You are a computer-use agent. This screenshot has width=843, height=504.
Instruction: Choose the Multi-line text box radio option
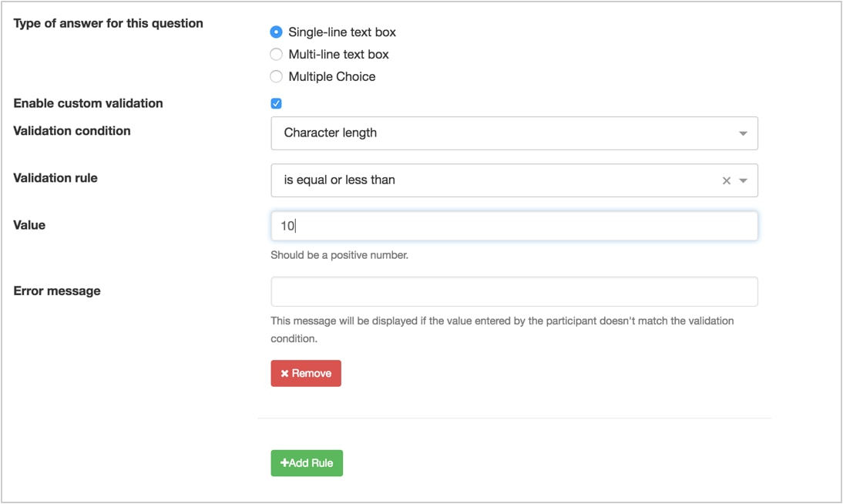(276, 55)
